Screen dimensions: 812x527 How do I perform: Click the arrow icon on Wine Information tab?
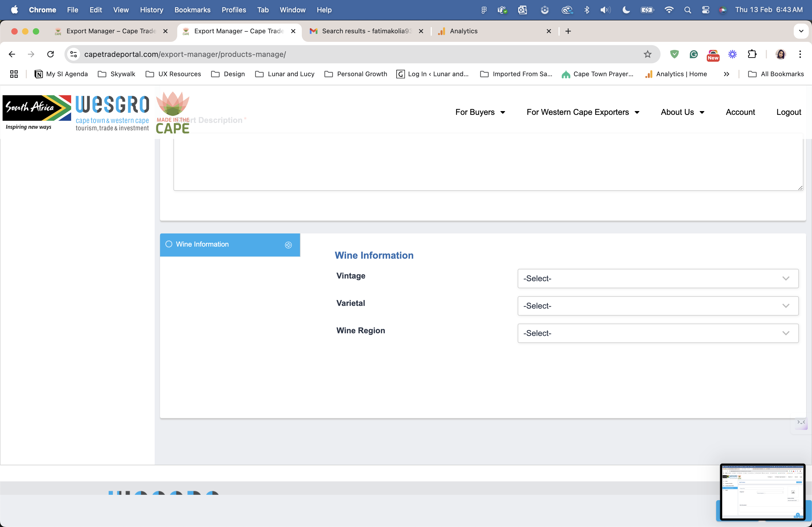tap(288, 245)
